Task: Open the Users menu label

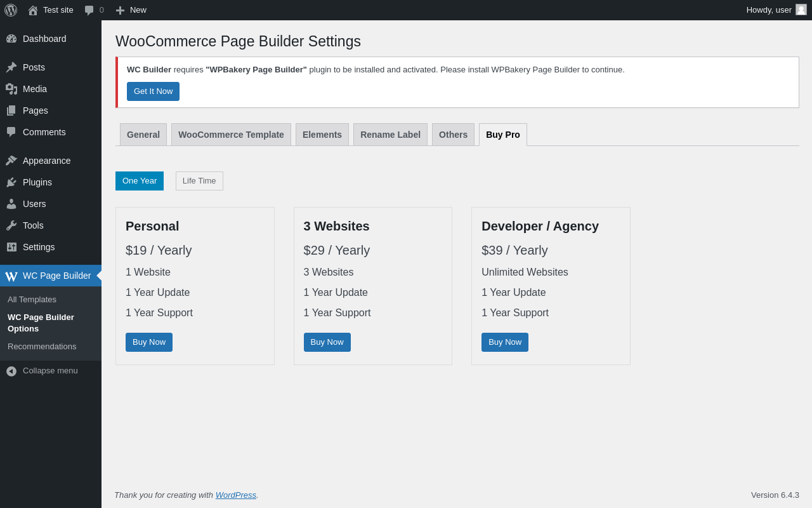Action: pos(34,204)
